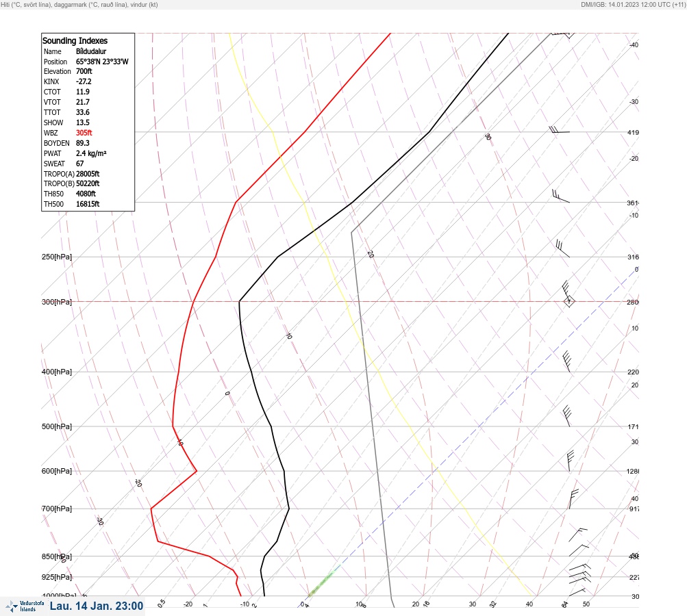687x616 pixels.
Task: Click the DMI/IGB 14.01.2023 12:00 UTC header
Action: click(633, 4)
